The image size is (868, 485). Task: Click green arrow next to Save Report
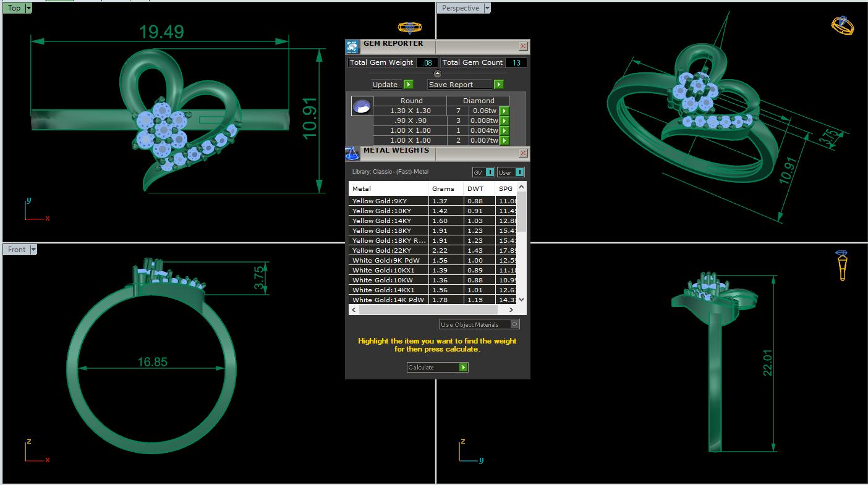pos(499,85)
